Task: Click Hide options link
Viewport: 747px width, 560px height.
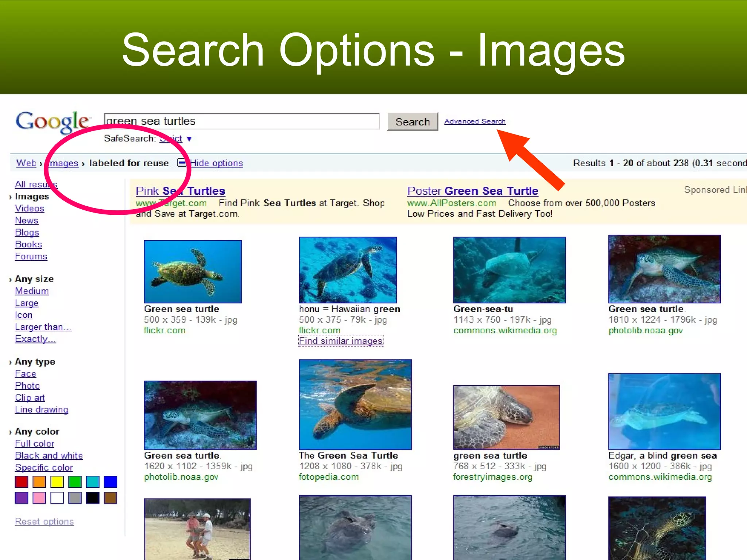Action: pos(217,163)
